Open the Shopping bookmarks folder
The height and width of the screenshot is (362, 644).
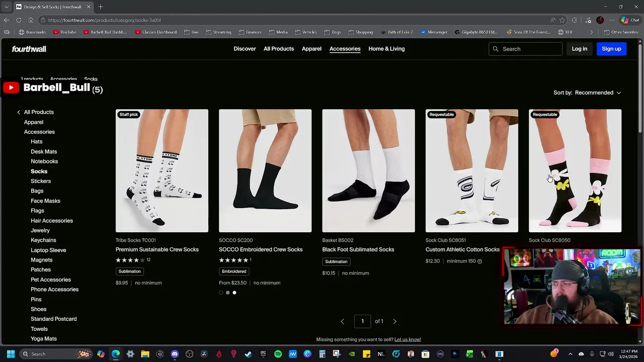tap(360, 32)
